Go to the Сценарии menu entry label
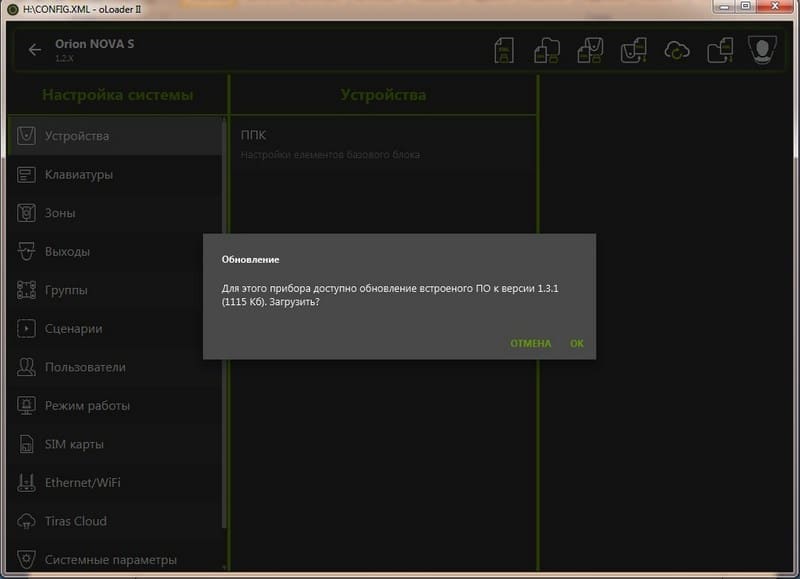This screenshot has height=579, width=800. pyautogui.click(x=73, y=329)
